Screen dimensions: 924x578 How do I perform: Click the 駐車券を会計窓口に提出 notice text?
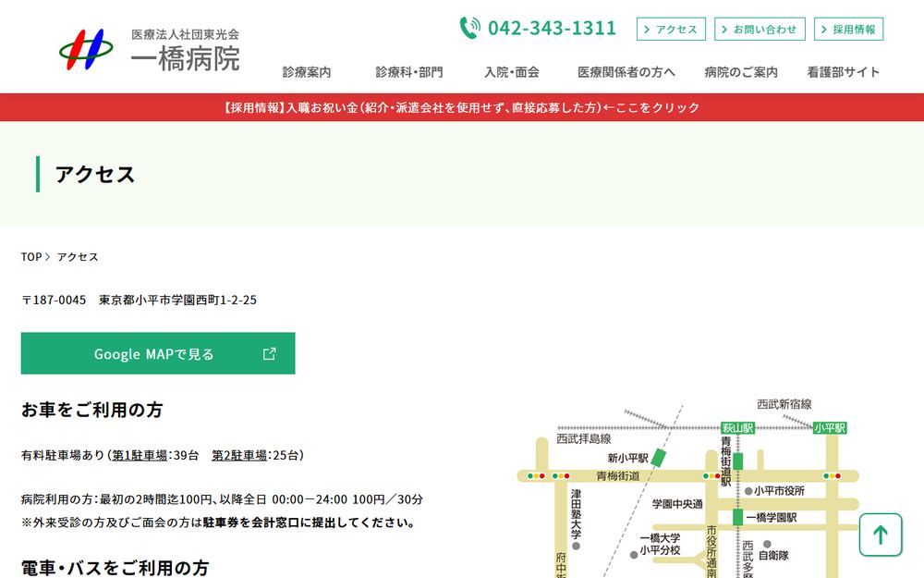[x=309, y=522]
